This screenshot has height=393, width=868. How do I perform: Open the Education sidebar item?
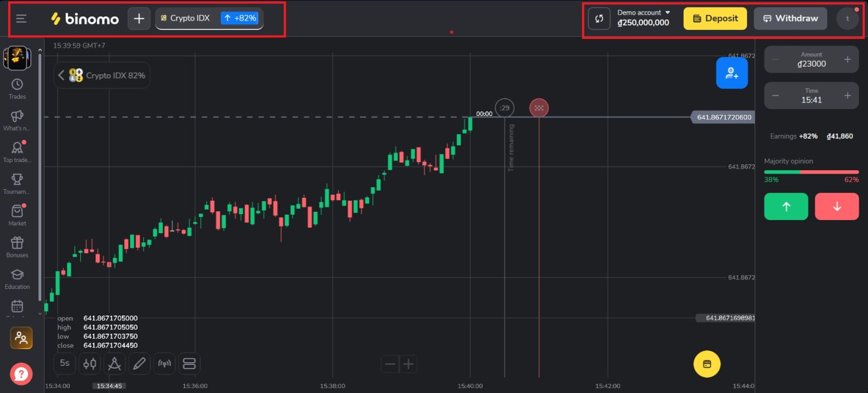pyautogui.click(x=17, y=279)
